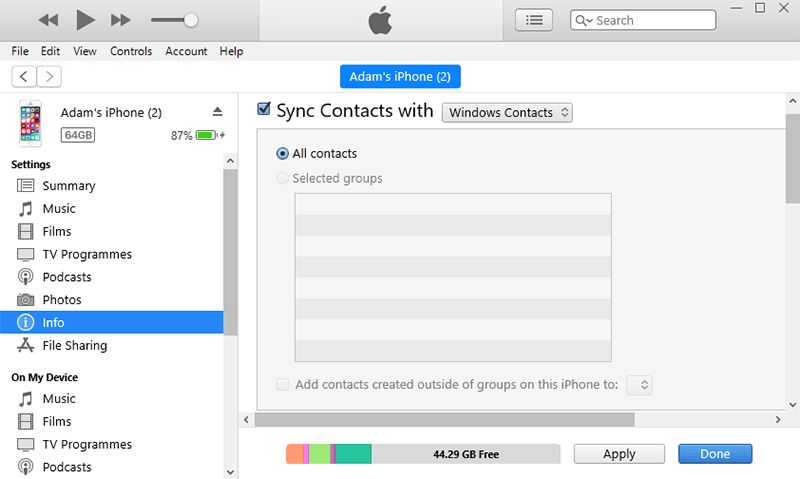Open the File menu

(x=20, y=51)
